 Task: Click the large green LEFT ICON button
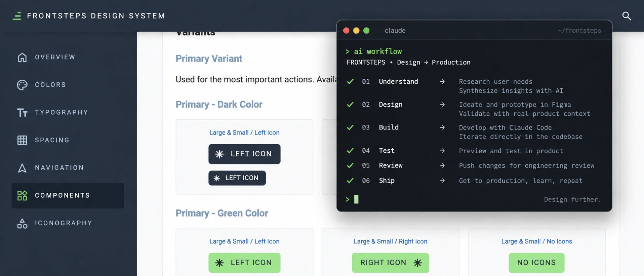tap(244, 263)
